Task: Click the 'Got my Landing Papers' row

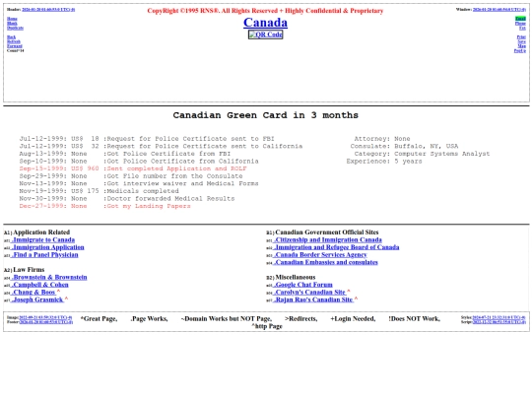Action: pyautogui.click(x=104, y=206)
